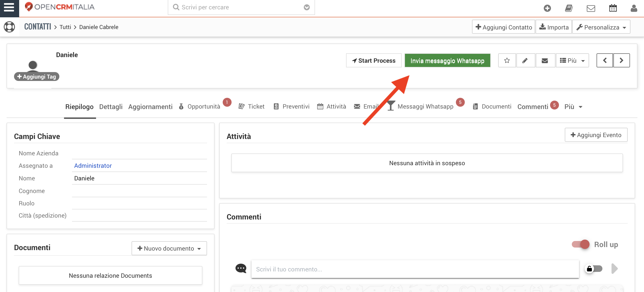Click Aggiungi Evento button

tap(596, 135)
